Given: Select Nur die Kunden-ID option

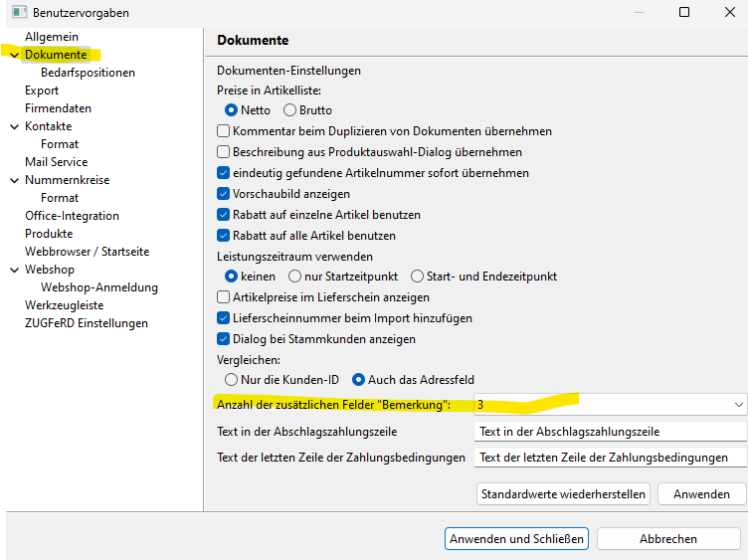Looking at the screenshot, I should click(x=232, y=380).
